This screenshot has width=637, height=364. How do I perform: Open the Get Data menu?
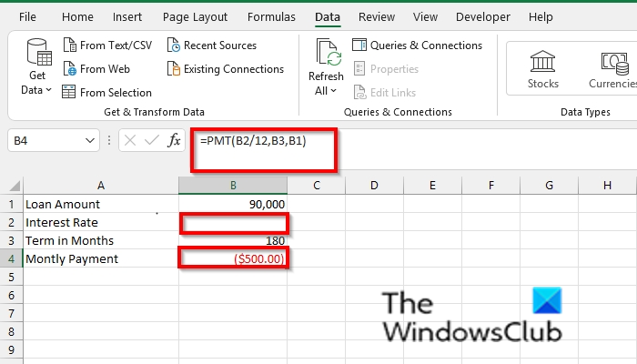pos(37,67)
